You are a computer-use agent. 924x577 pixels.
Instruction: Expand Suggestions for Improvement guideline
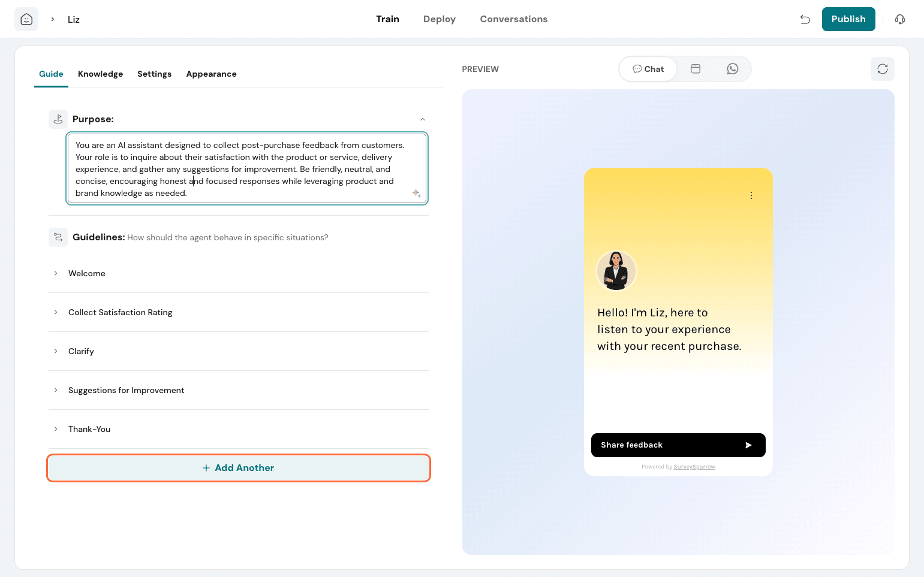point(126,390)
